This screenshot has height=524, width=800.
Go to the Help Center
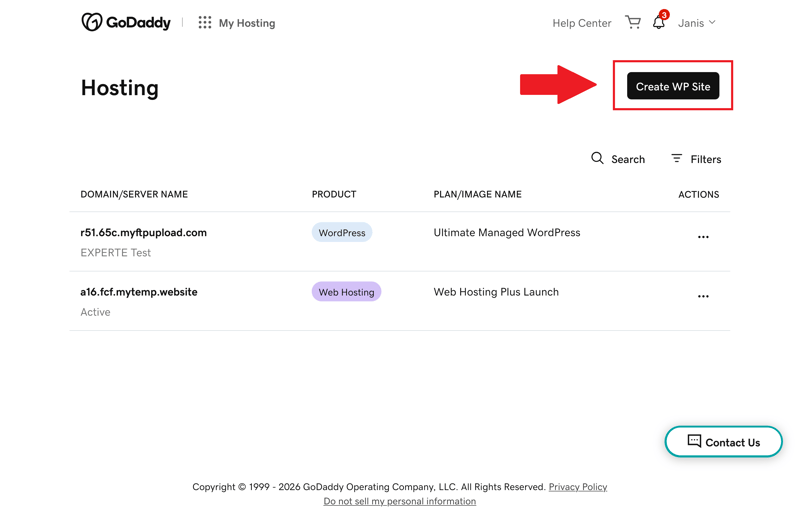(x=582, y=23)
